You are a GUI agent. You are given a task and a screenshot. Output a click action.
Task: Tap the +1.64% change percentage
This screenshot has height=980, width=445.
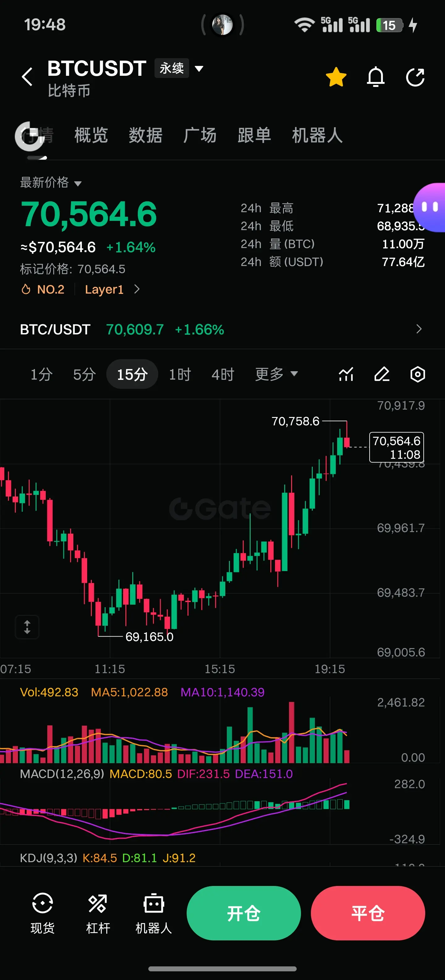pos(131,248)
